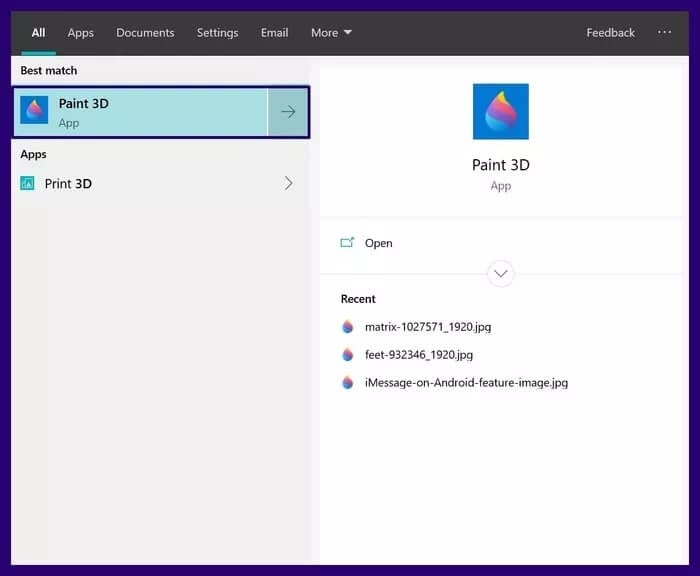Switch to the Documents tab
Screen dimensions: 700x576
[x=145, y=33]
